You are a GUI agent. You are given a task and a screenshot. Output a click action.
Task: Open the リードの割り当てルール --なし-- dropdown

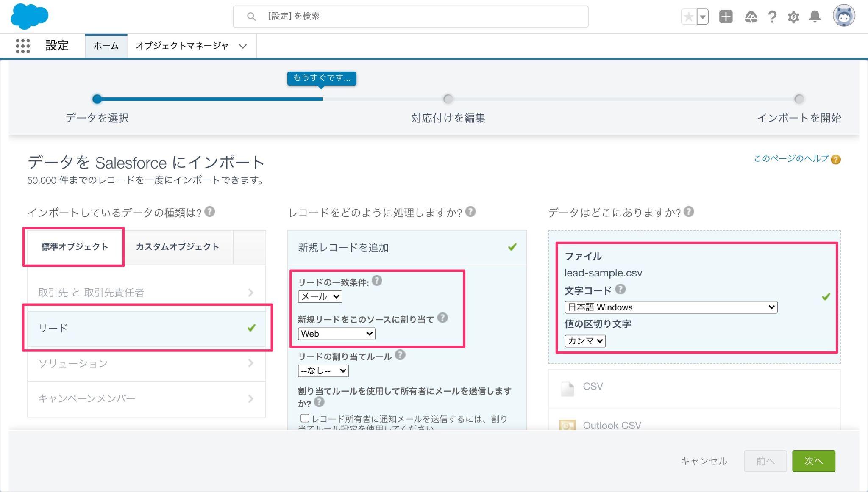click(x=323, y=371)
